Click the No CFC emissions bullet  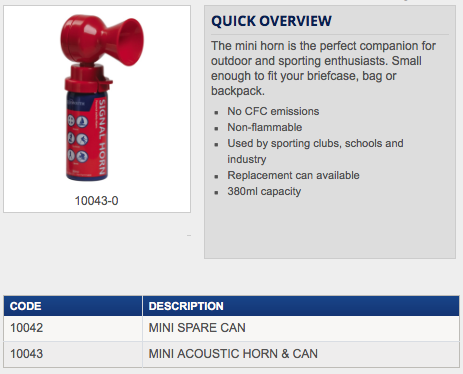[x=273, y=111]
